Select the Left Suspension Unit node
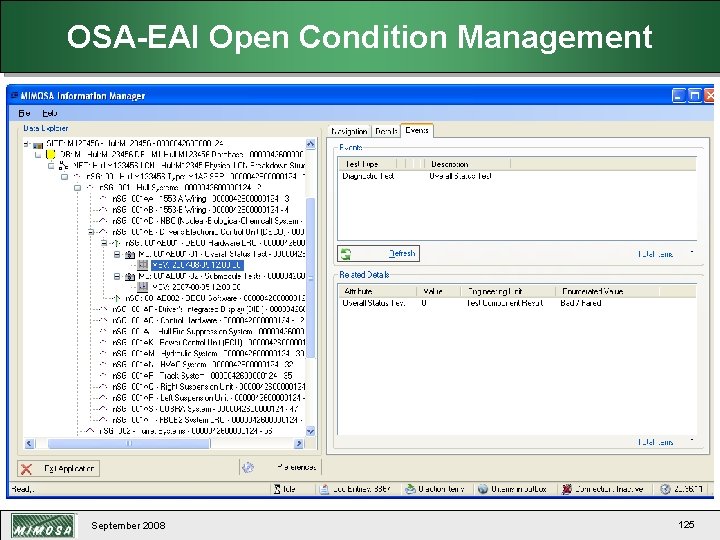 pyautogui.click(x=208, y=398)
